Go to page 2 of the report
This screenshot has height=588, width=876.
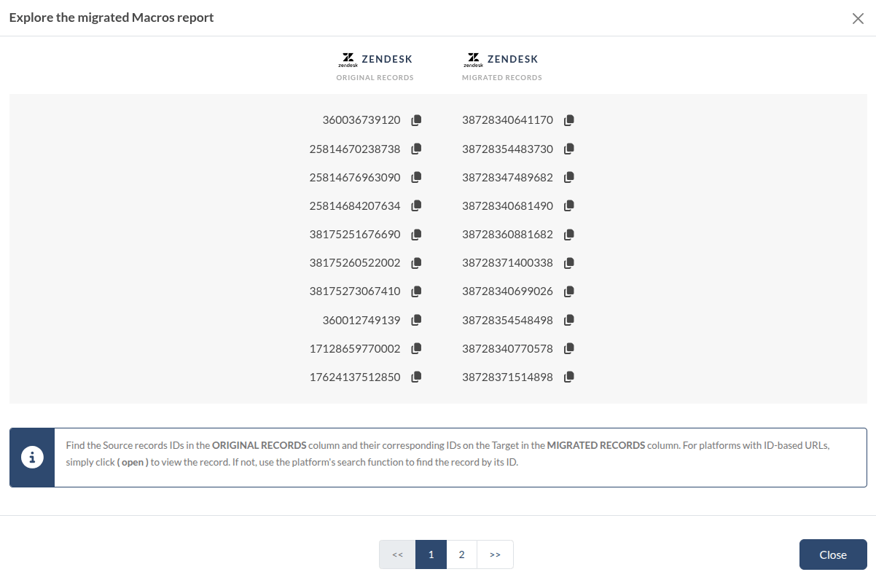pos(461,554)
